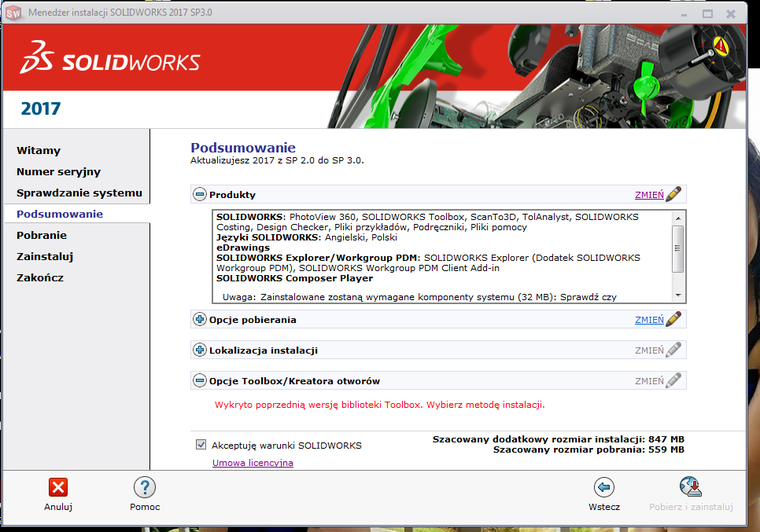Click 'eDrawings' entry in products list

click(x=243, y=248)
